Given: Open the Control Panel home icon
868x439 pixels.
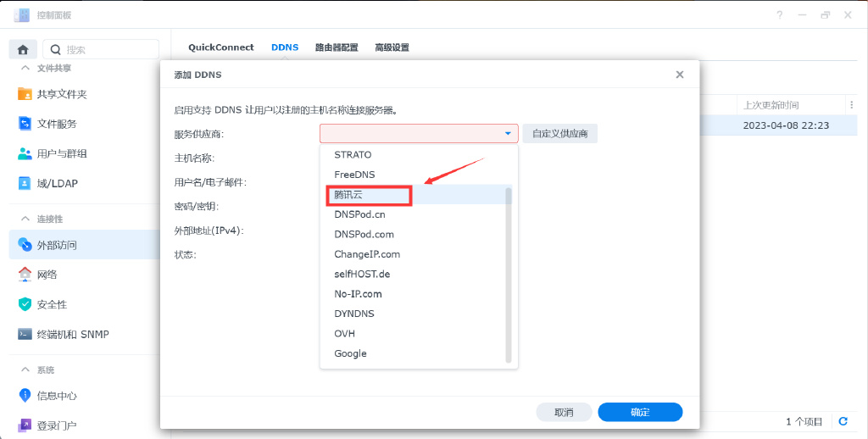Looking at the screenshot, I should [x=23, y=49].
